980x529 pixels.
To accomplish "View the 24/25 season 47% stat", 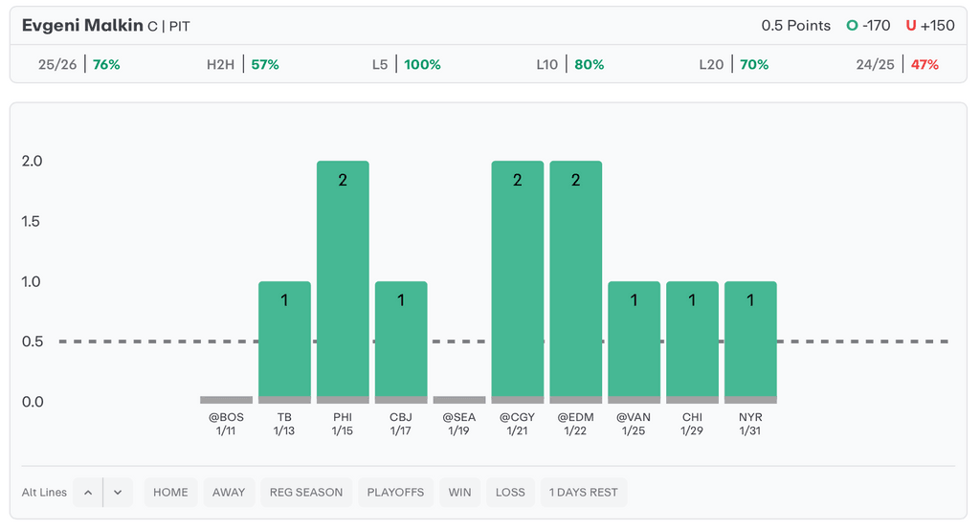I will click(x=898, y=65).
